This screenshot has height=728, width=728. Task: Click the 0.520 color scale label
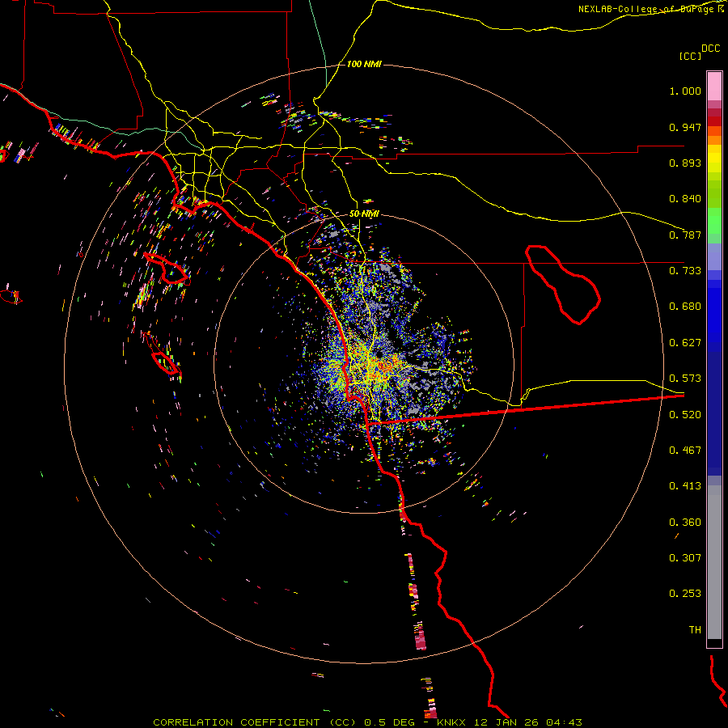click(x=685, y=415)
